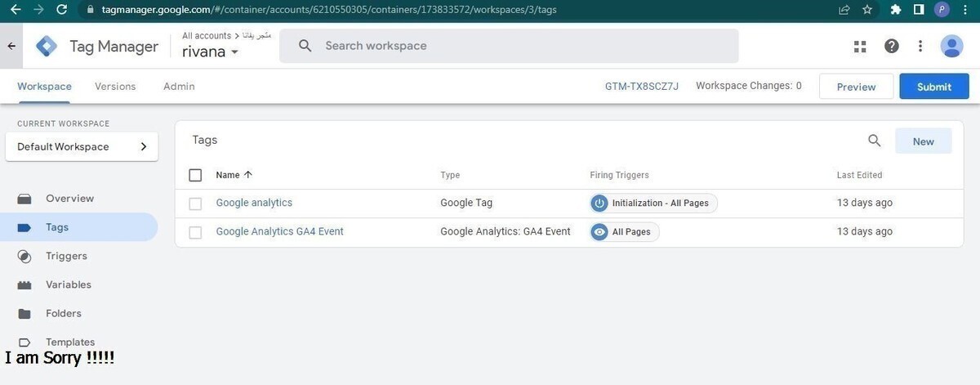Reload the page using browser refresh icon
Image resolution: width=980 pixels, height=385 pixels.
(x=62, y=10)
